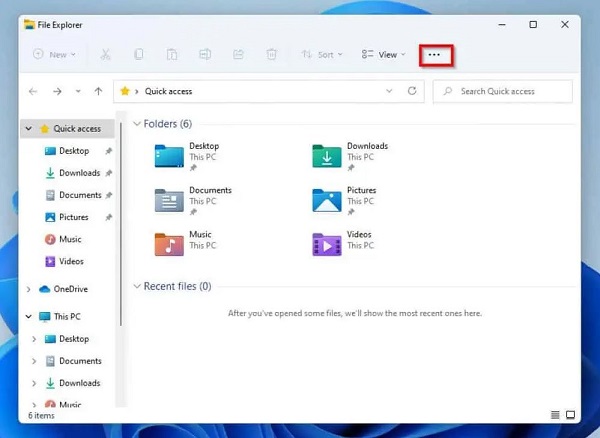Go back with the left arrow
Image resolution: width=600 pixels, height=438 pixels.
tap(33, 91)
